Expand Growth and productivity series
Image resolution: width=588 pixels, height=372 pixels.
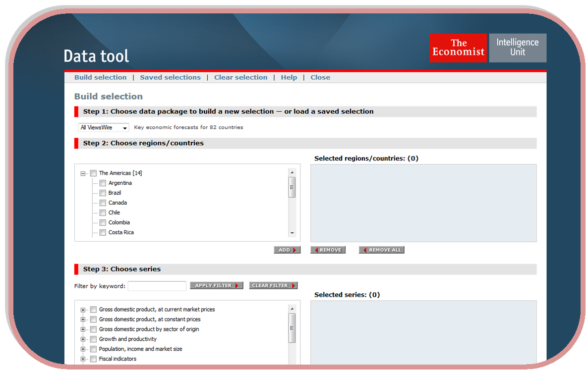tap(83, 339)
